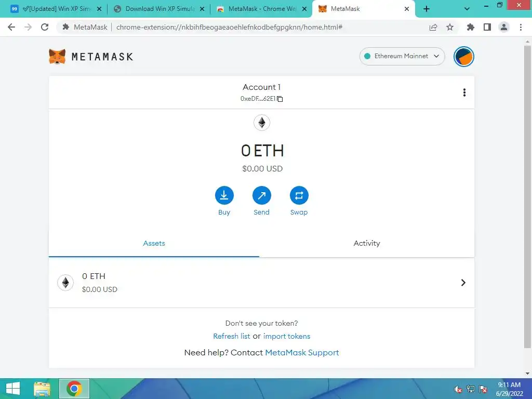Open the account options three-dot menu

pos(464,92)
